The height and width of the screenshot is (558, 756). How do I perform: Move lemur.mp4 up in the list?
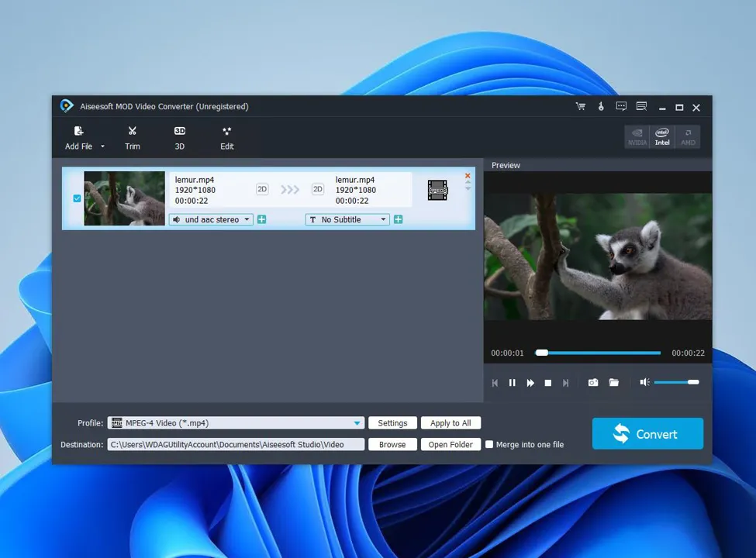tap(468, 182)
